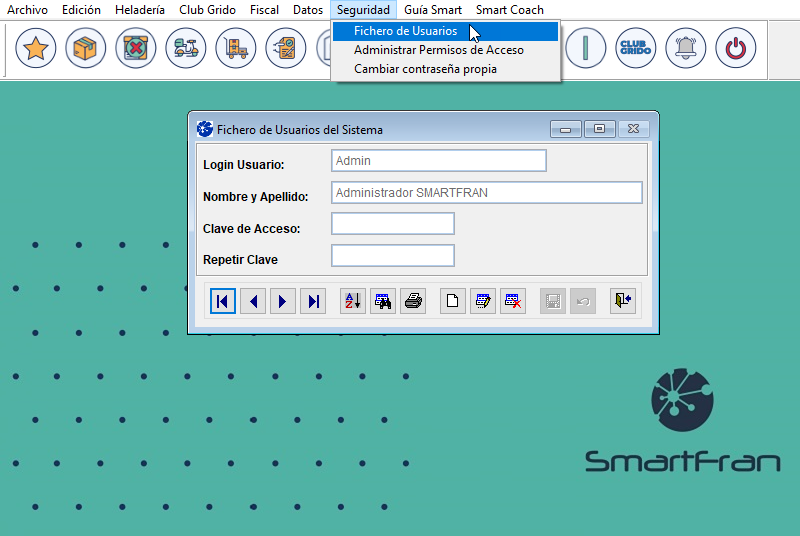The image size is (800, 536).
Task: Select Fichero de Usuarios menu entry
Action: click(x=445, y=31)
